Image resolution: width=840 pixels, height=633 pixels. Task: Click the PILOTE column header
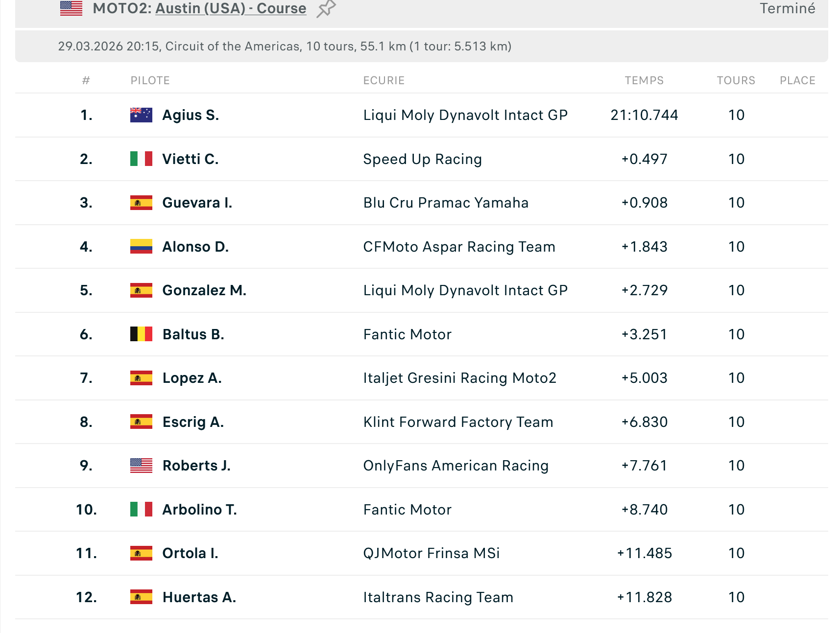tap(150, 80)
